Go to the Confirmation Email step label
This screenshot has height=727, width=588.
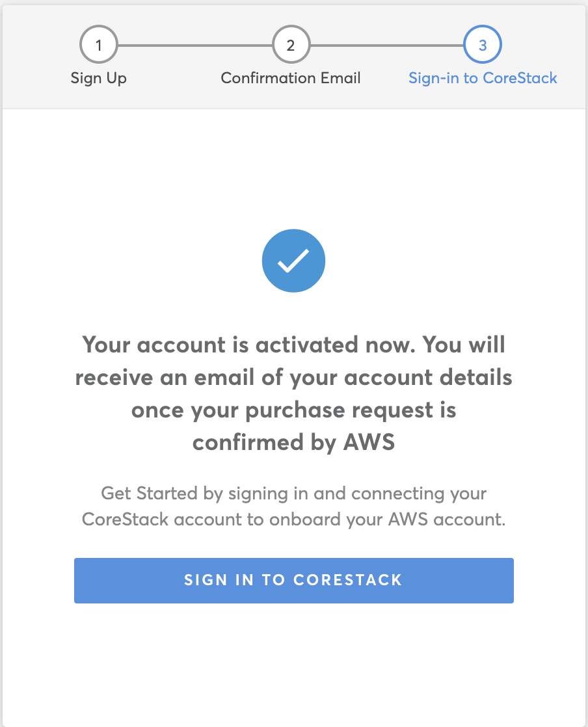[291, 78]
